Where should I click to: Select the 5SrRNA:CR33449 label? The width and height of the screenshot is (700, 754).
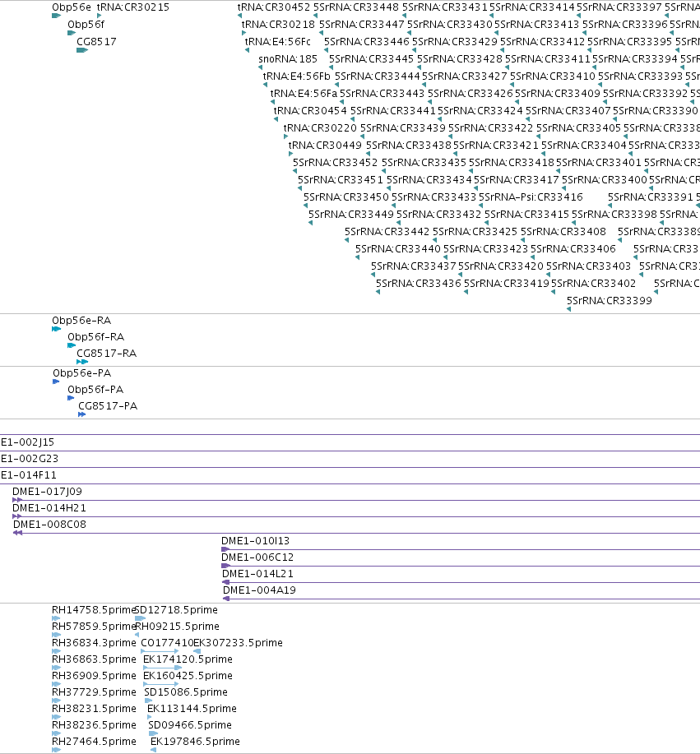(x=350, y=215)
